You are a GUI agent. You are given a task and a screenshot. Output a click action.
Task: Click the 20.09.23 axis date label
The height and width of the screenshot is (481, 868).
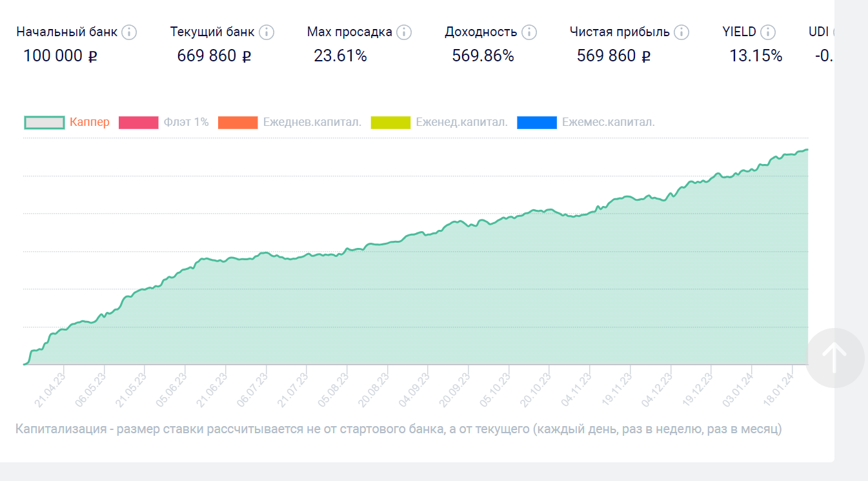454,389
